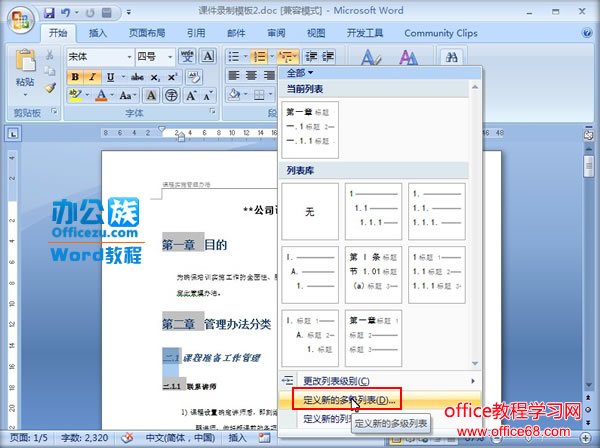Click the enclosed character icon

[x=171, y=95]
